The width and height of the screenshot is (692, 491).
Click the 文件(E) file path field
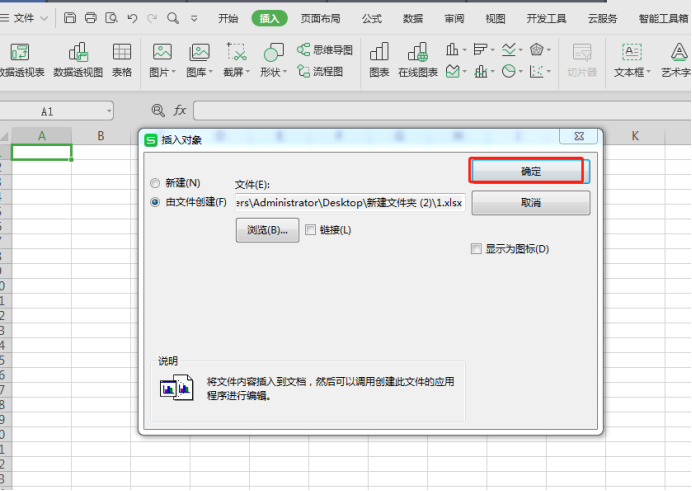click(350, 202)
